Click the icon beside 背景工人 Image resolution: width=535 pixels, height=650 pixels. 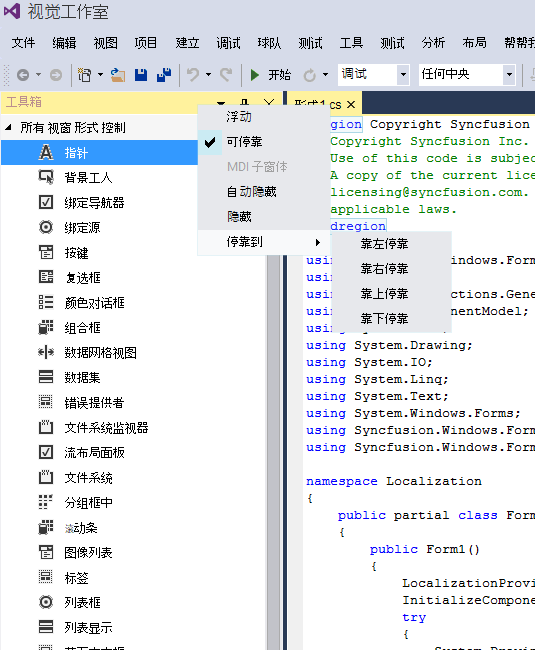tap(46, 177)
